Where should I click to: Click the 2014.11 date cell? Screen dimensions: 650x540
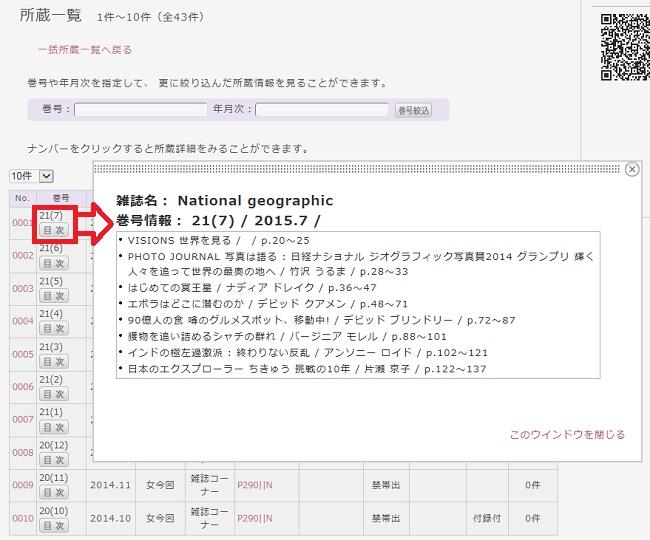[x=110, y=485]
